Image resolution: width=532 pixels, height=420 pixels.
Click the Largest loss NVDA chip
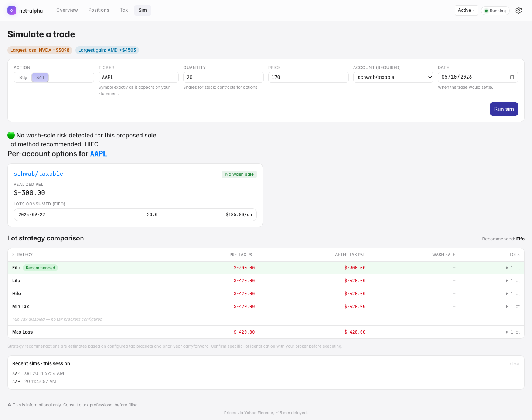tap(40, 50)
